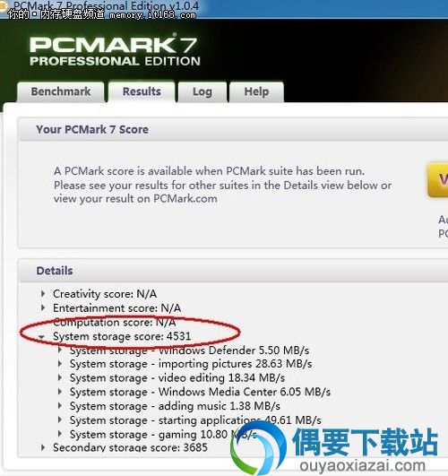
Task: Select the Help tab
Action: tap(256, 91)
